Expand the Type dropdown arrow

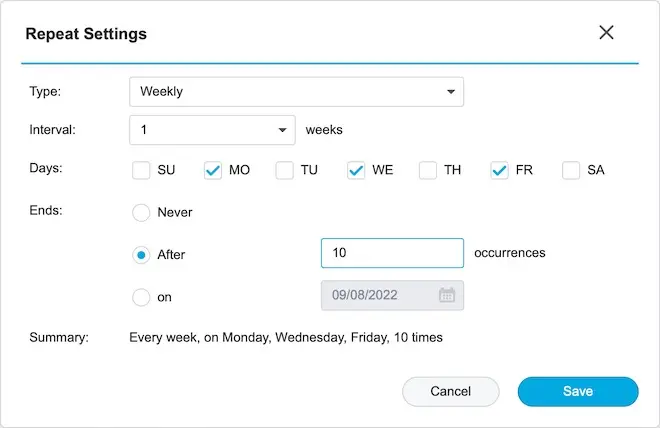click(x=450, y=92)
